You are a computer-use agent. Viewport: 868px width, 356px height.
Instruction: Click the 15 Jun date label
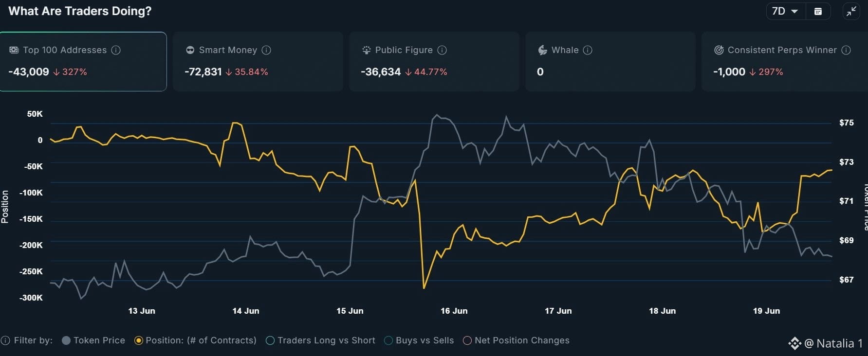350,311
